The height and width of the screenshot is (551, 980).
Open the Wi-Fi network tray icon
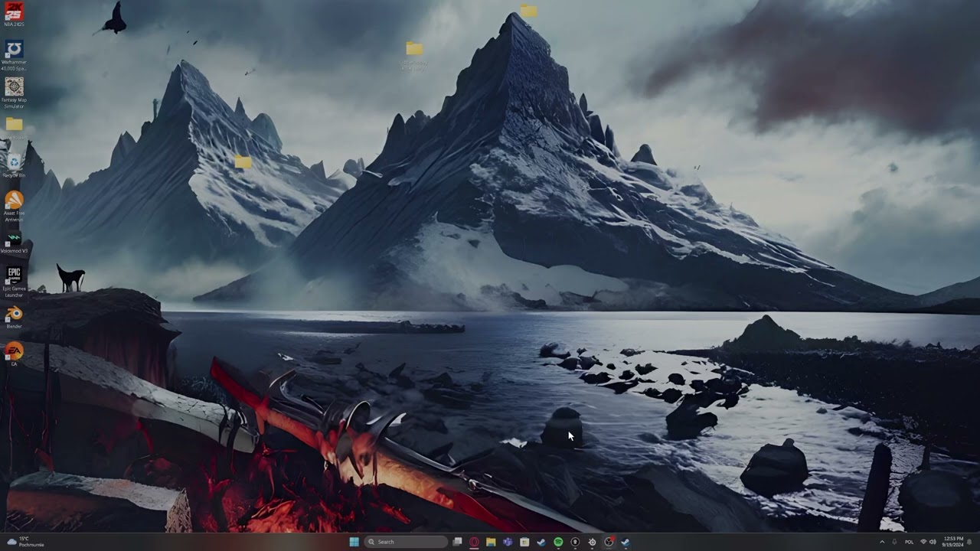(x=923, y=542)
